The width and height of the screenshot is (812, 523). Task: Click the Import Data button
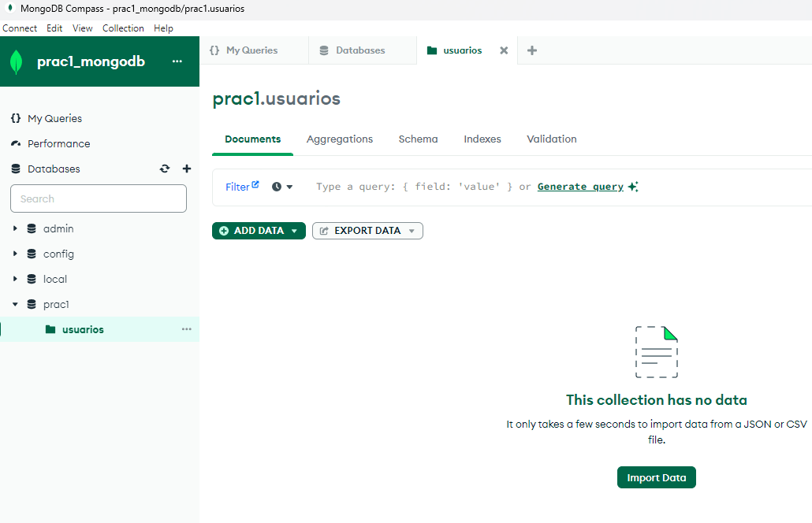click(657, 477)
